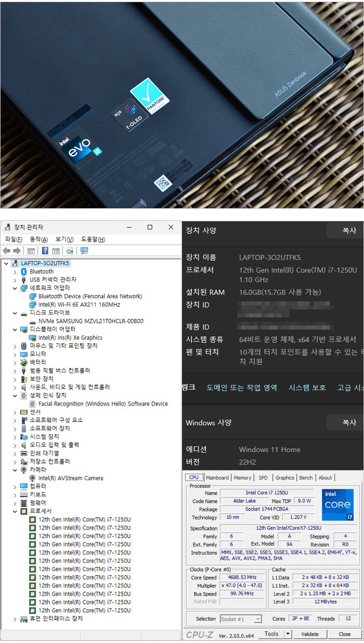Expand the 모니터 category chevron
This screenshot has height=643, width=364.
14,354
